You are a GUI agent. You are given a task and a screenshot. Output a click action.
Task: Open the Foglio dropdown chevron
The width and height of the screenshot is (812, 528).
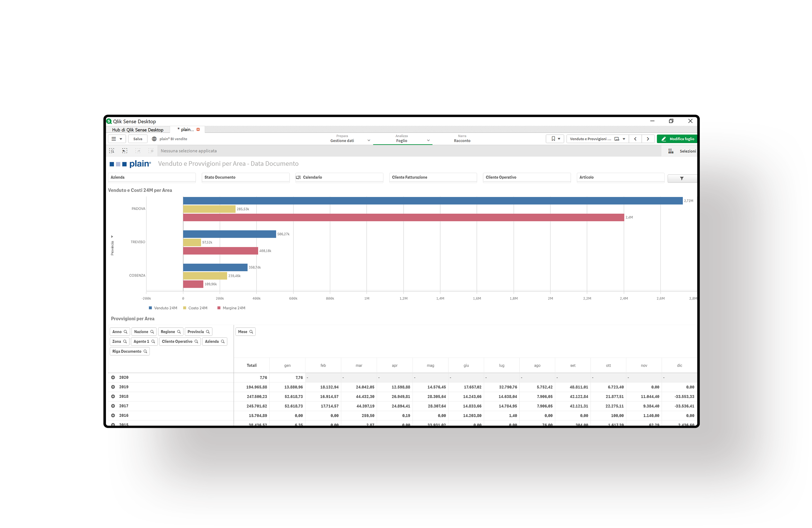428,140
